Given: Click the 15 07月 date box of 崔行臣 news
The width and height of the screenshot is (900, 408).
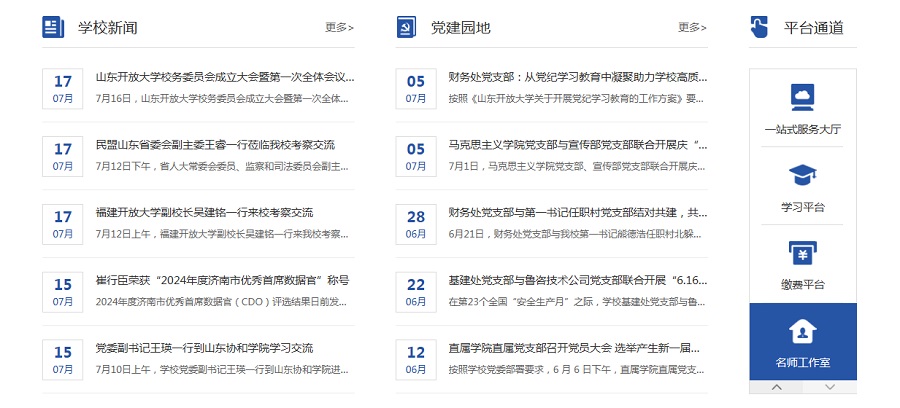Looking at the screenshot, I should pos(63,292).
